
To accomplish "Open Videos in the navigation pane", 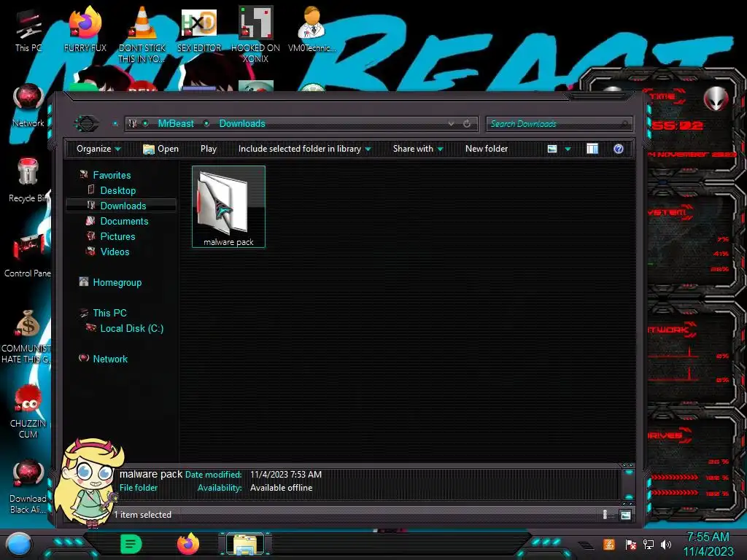I will click(115, 252).
